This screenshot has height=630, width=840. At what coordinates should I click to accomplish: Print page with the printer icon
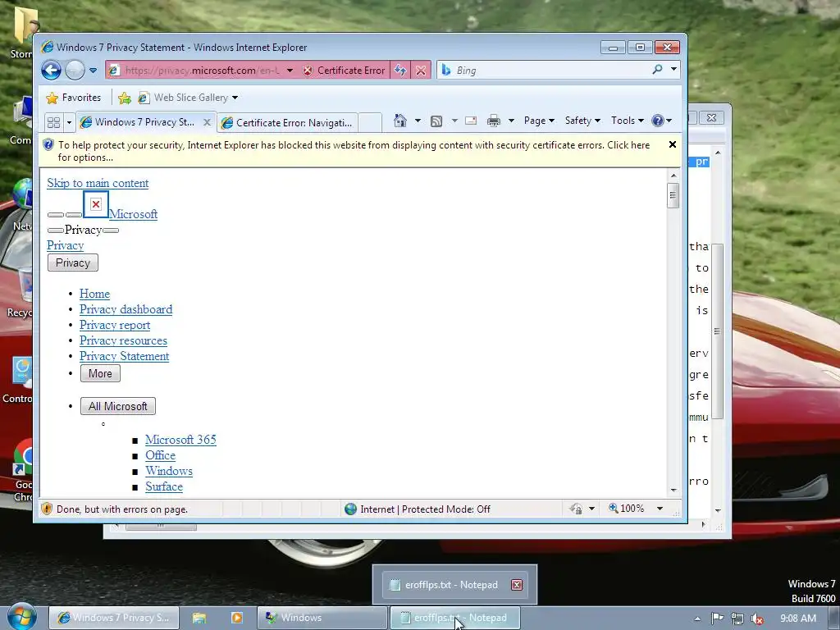pyautogui.click(x=493, y=121)
